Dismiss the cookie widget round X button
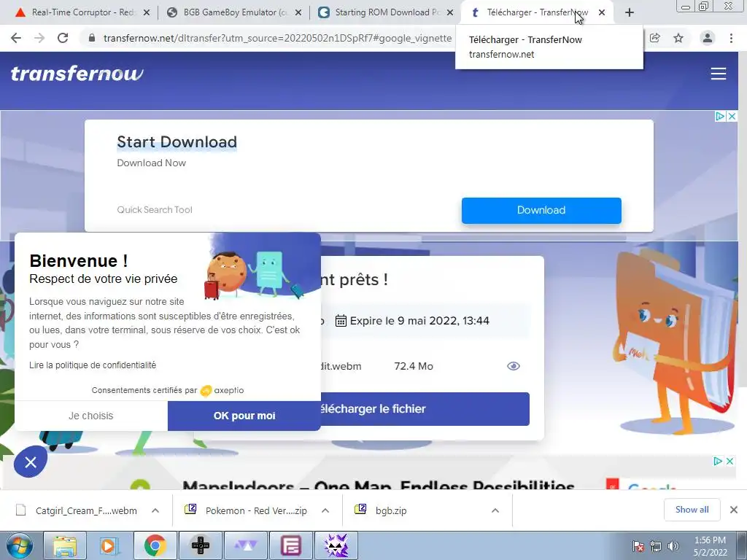 pos(31,462)
